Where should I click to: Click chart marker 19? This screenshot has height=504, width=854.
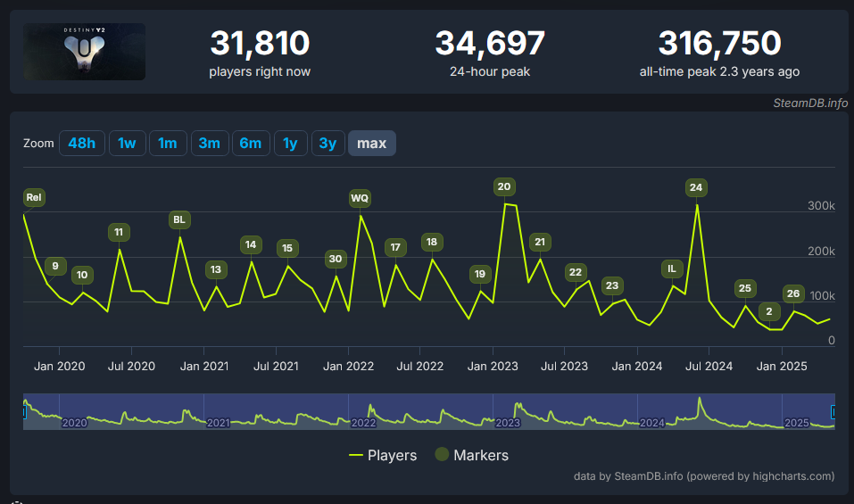tap(480, 275)
